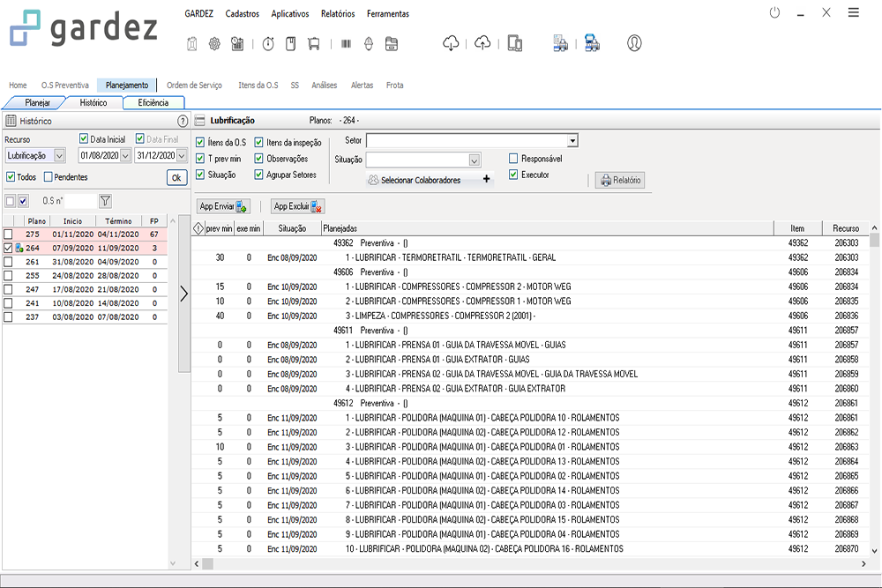Image resolution: width=882 pixels, height=588 pixels.
Task: Switch to the Ordem de Serviço tab
Action: (194, 86)
